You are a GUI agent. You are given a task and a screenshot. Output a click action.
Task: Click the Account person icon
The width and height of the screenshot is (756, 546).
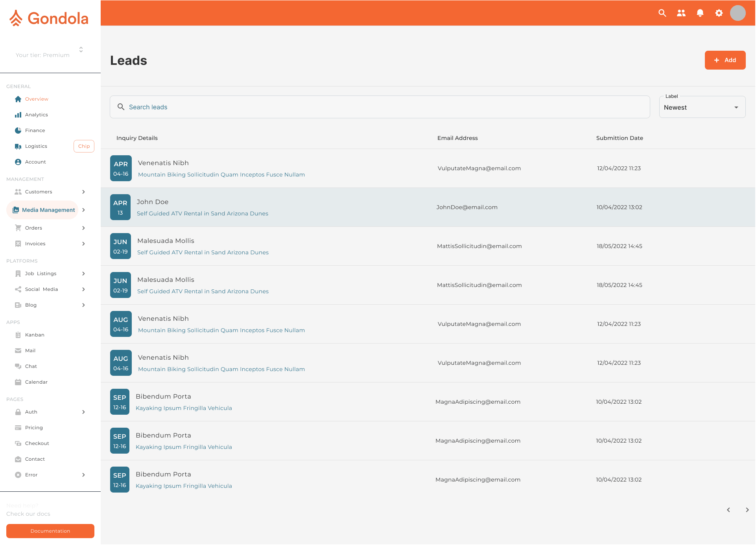point(18,162)
